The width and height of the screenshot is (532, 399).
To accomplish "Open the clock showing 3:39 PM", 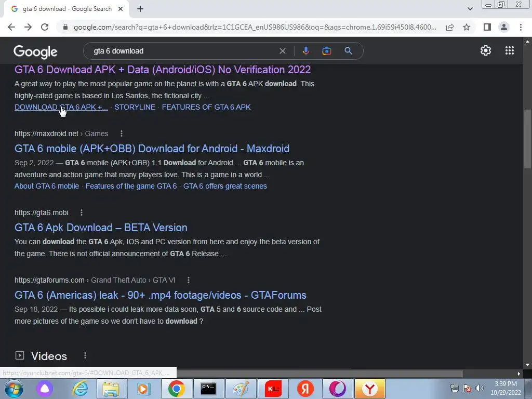I will [x=506, y=388].
